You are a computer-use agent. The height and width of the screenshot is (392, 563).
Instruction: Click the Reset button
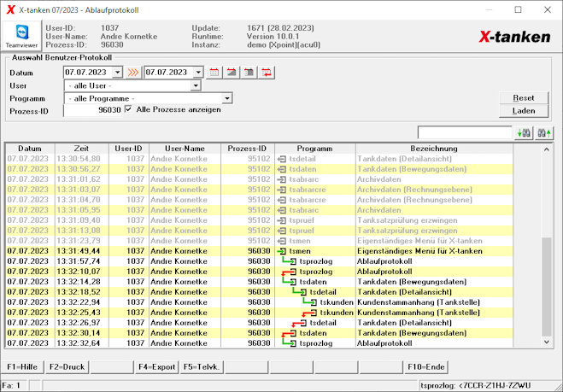tap(524, 98)
